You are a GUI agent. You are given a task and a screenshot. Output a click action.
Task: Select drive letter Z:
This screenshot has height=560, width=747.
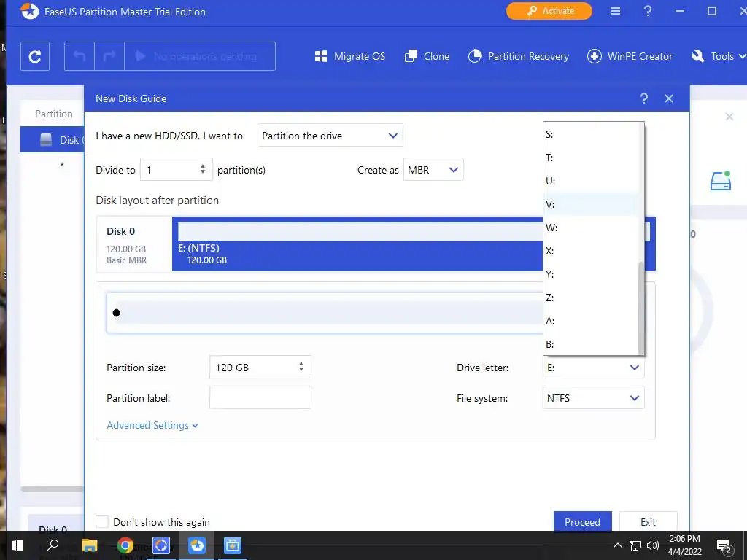[x=591, y=297]
